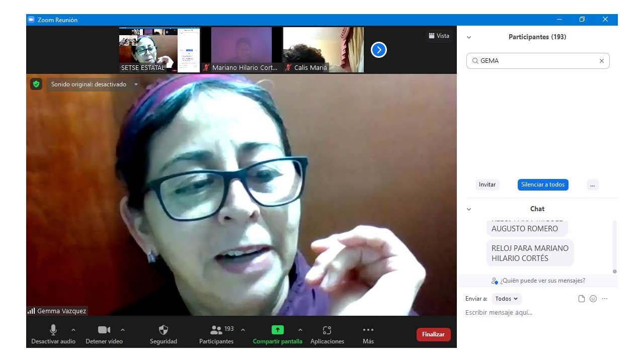Start sharing with Compartir pantalla icon
This screenshot has width=644, height=362.
pyautogui.click(x=277, y=330)
